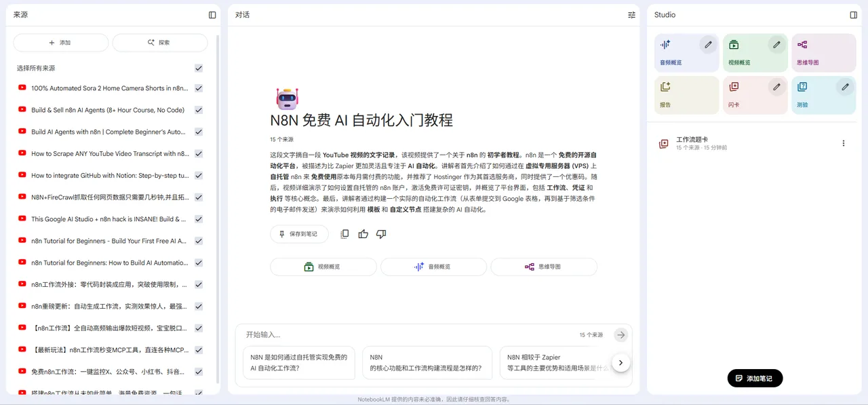Click the 添加 source button
The image size is (868, 405).
click(x=60, y=43)
